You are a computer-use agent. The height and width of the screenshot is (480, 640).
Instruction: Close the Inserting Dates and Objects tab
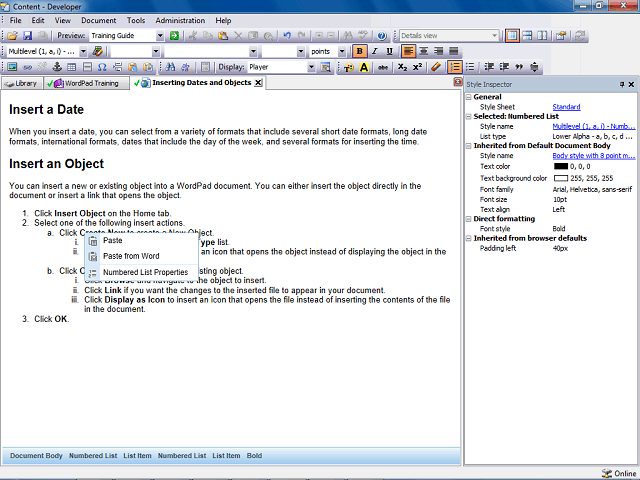pyautogui.click(x=258, y=83)
